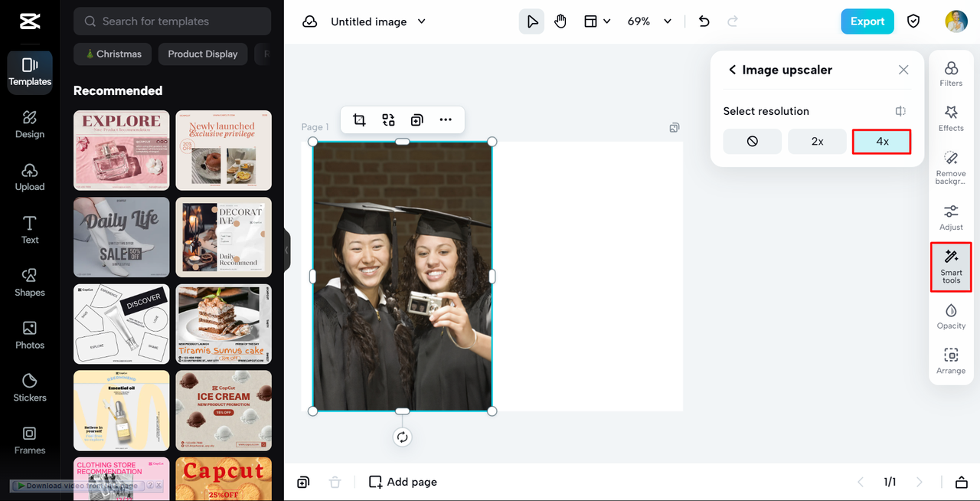Image resolution: width=980 pixels, height=501 pixels.
Task: Open the Effects panel
Action: tap(951, 119)
